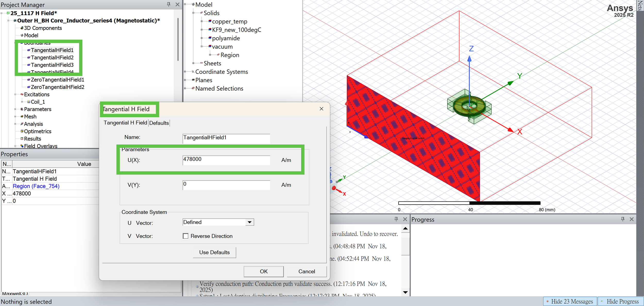
Task: Enable the Reverse Direction checkbox
Action: point(185,236)
